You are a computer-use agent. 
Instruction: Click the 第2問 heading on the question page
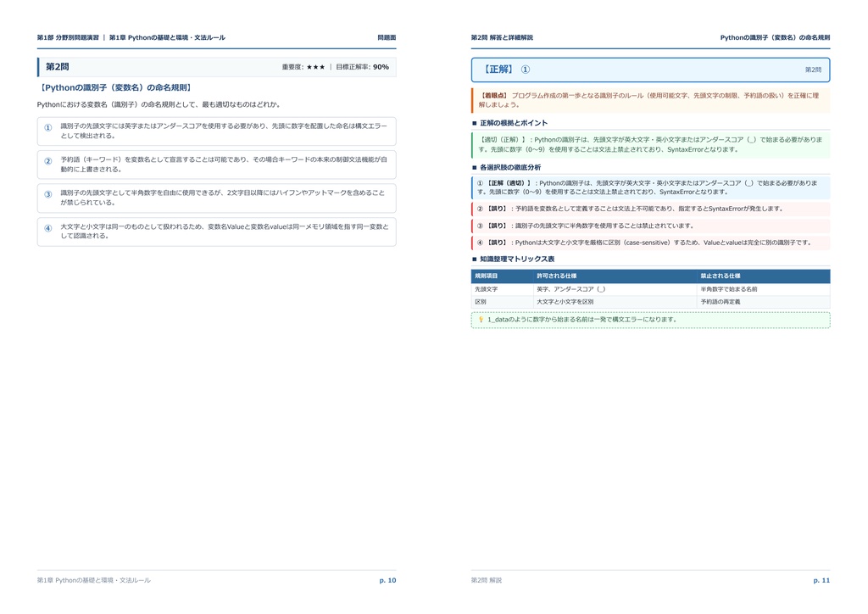[x=57, y=67]
